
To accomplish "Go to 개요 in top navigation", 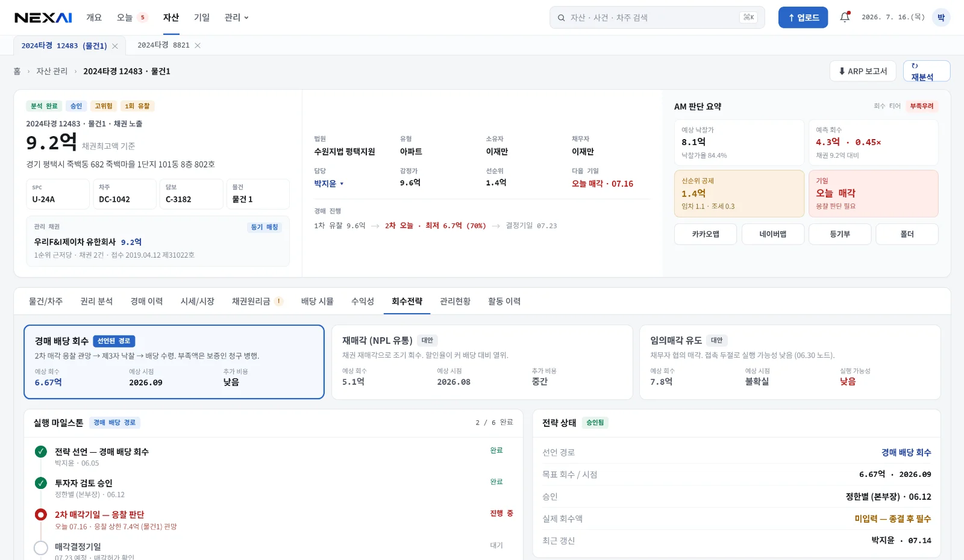I will click(94, 17).
